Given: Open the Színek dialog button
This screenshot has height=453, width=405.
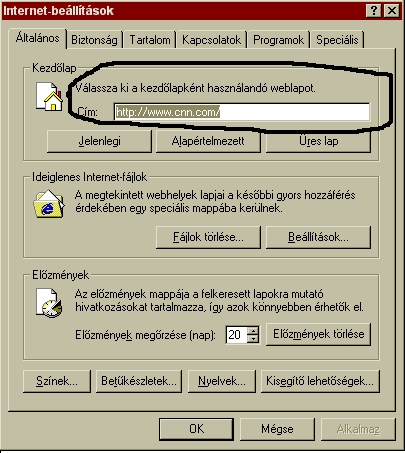Looking at the screenshot, I should [57, 381].
